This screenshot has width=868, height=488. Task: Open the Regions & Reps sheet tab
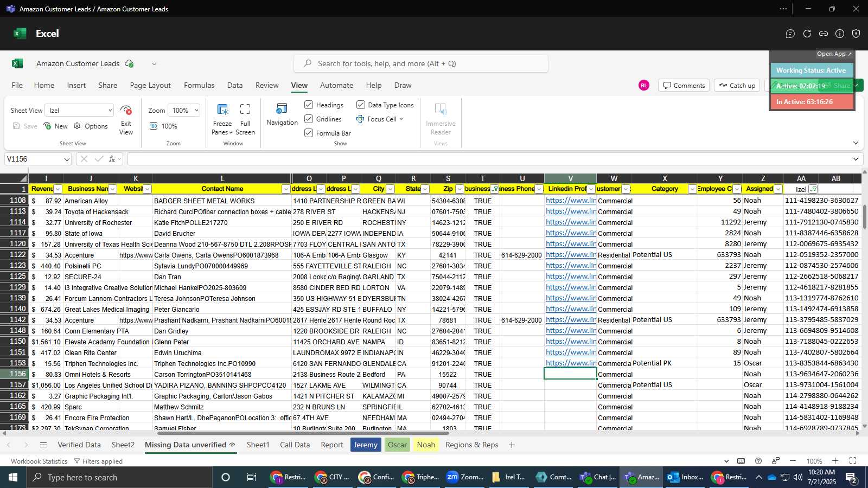click(x=472, y=445)
